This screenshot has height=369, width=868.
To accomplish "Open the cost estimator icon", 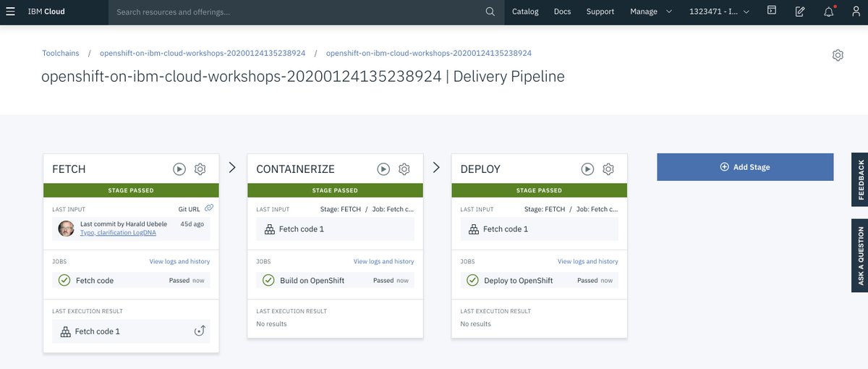I will click(x=799, y=12).
